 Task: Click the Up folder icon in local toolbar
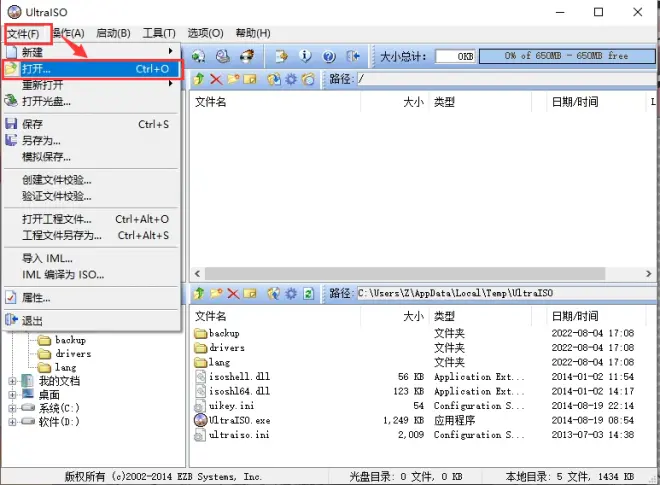tap(199, 293)
